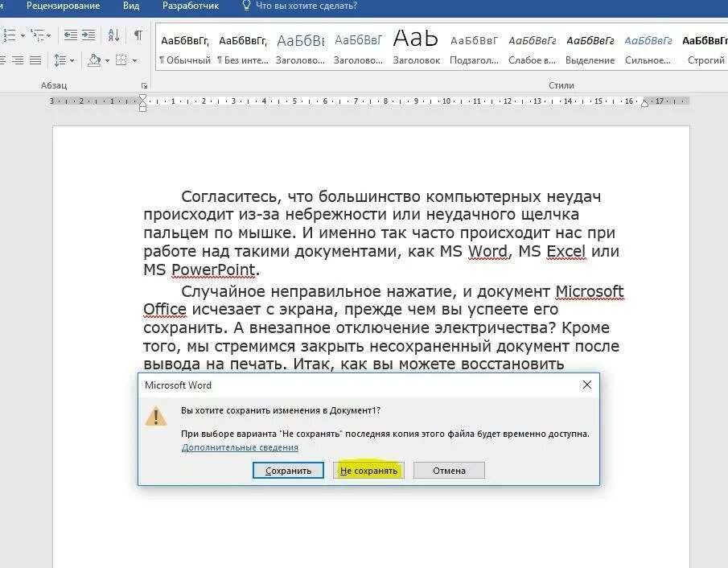The height and width of the screenshot is (568, 728).
Task: Click the 'Не сохранять' button
Action: pos(368,471)
